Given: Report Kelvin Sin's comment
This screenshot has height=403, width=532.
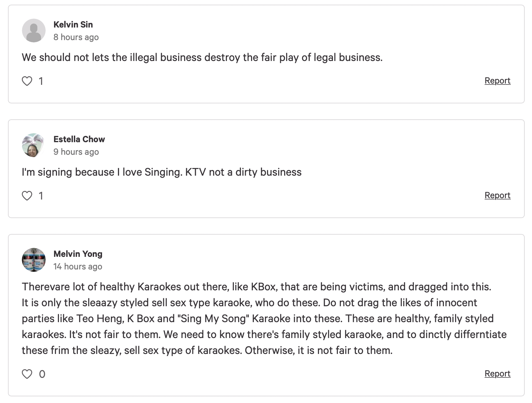Looking at the screenshot, I should 497,81.
